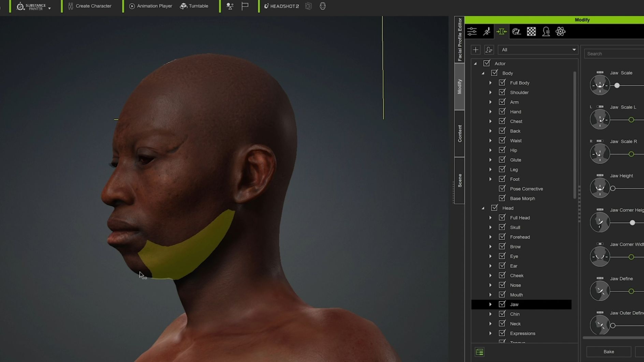The image size is (644, 362).
Task: Expand the Jaw tree item
Action: (491, 304)
